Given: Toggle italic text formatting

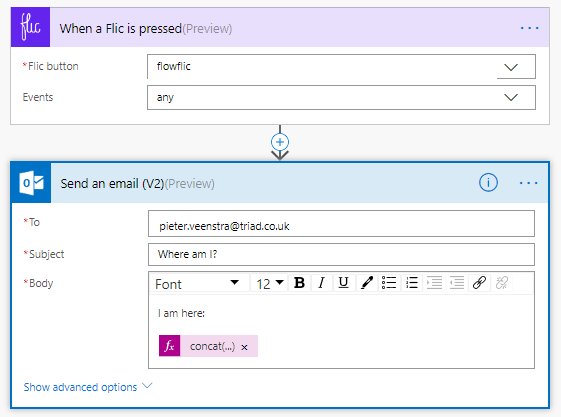Looking at the screenshot, I should point(321,283).
